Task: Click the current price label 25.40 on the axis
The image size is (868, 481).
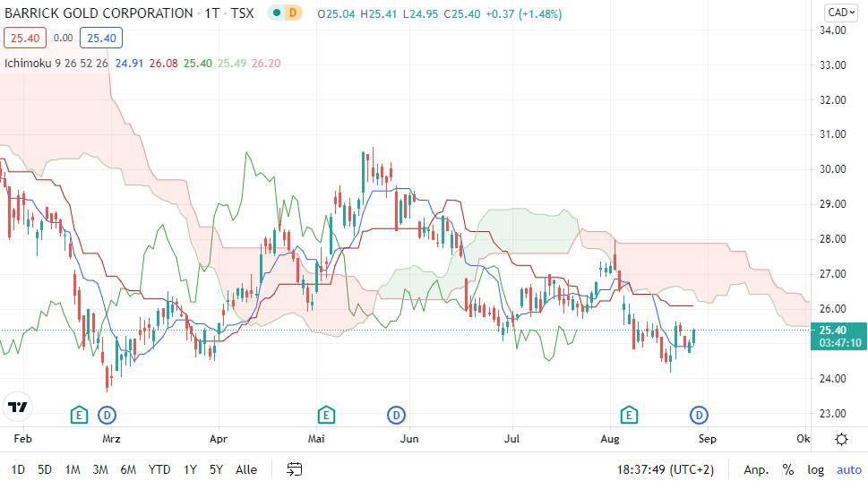Action: [x=839, y=336]
